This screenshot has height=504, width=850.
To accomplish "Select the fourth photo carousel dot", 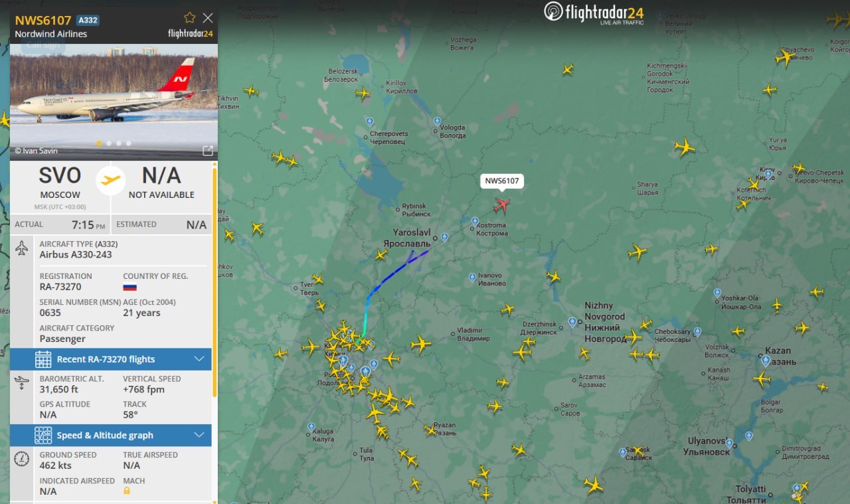I will [x=129, y=143].
